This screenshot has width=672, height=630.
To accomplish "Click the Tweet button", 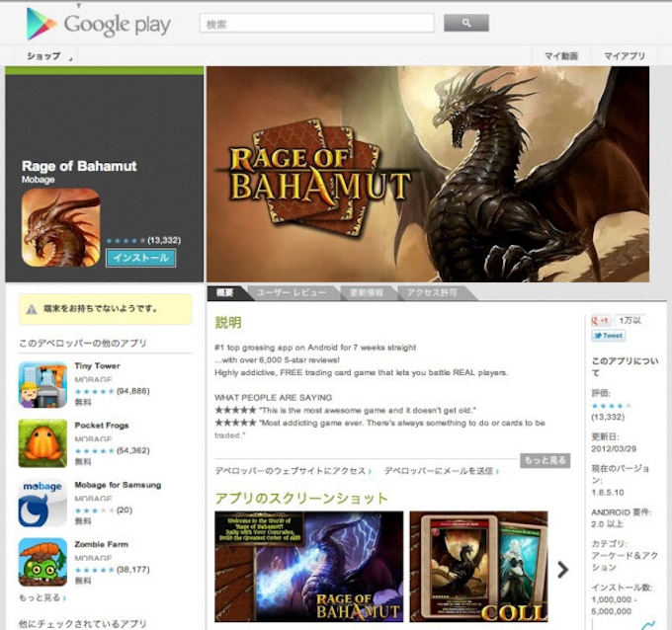I will [608, 336].
